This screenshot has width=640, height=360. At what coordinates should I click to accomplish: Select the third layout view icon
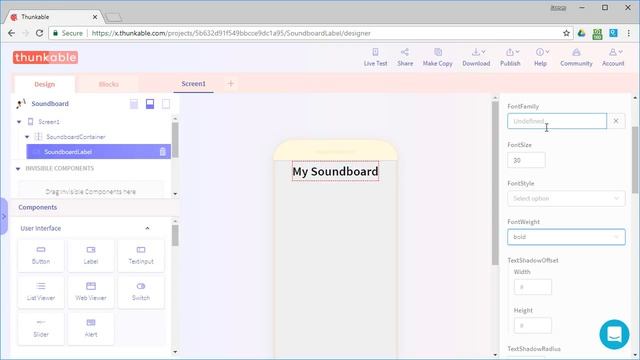(x=166, y=104)
